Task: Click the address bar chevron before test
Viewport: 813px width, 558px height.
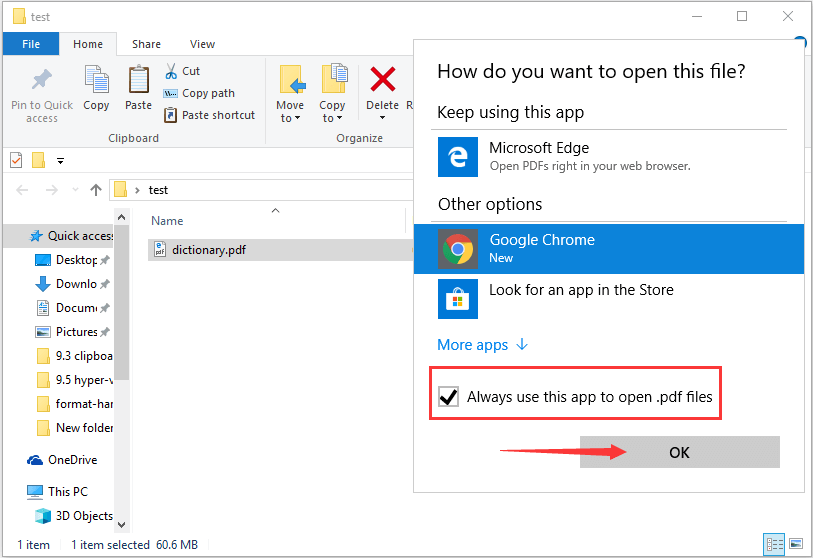Action: 137,190
